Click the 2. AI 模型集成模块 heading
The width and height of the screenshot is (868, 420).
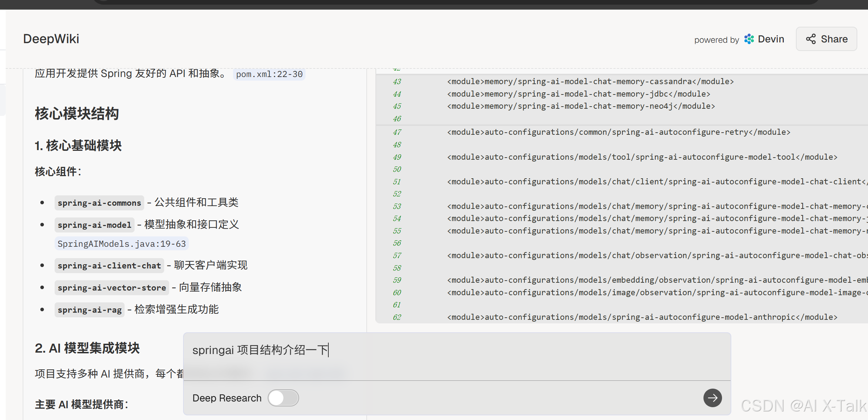(87, 348)
